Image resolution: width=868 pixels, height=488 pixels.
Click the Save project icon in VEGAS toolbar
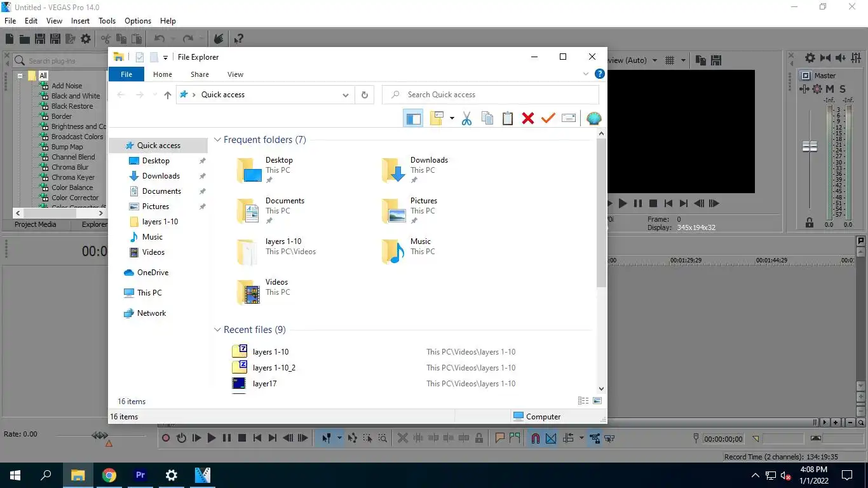coord(40,39)
